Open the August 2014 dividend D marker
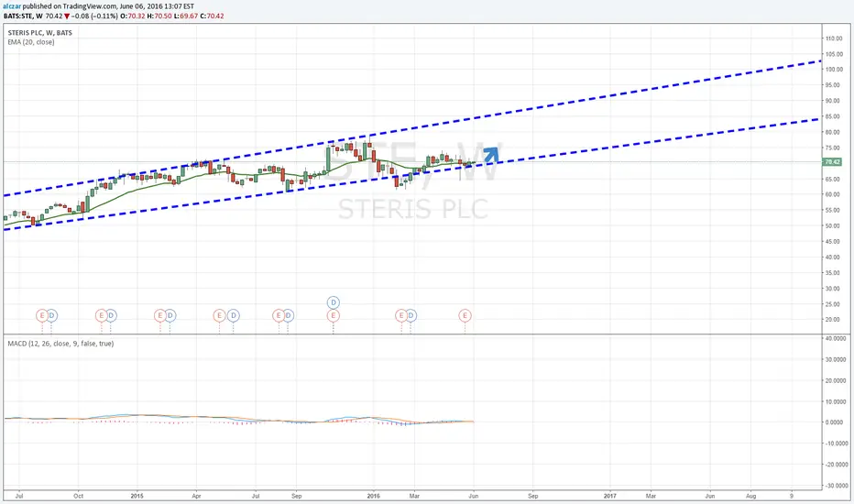 tap(51, 315)
